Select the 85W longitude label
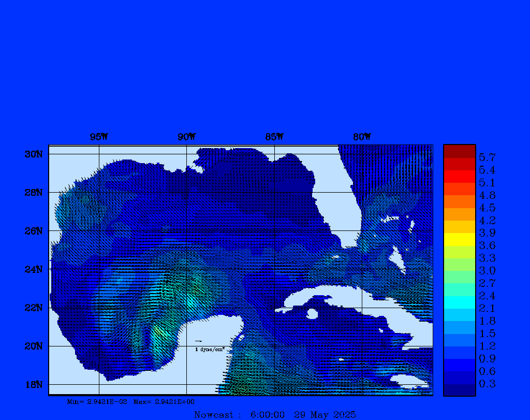Viewport: 530px width, 420px height. [274, 137]
